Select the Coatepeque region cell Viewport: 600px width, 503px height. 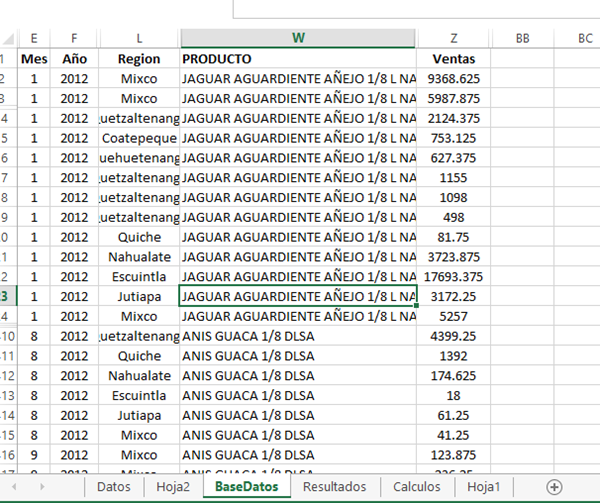click(x=139, y=138)
